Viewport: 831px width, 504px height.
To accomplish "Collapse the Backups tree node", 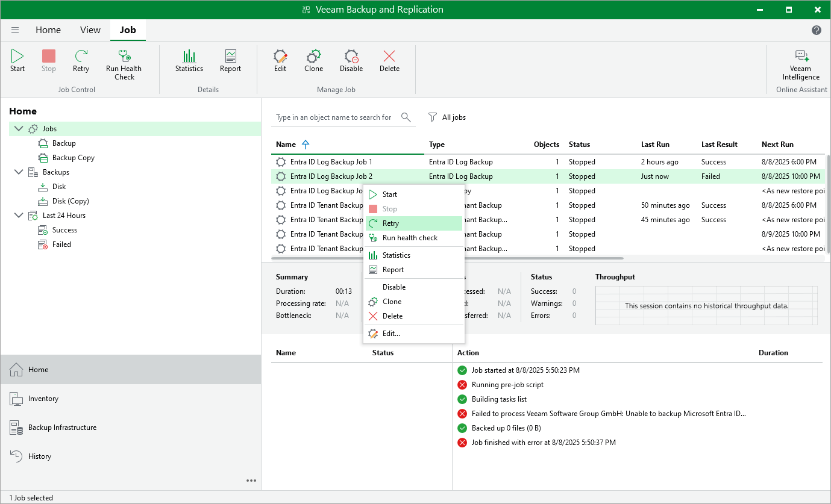I will [18, 172].
